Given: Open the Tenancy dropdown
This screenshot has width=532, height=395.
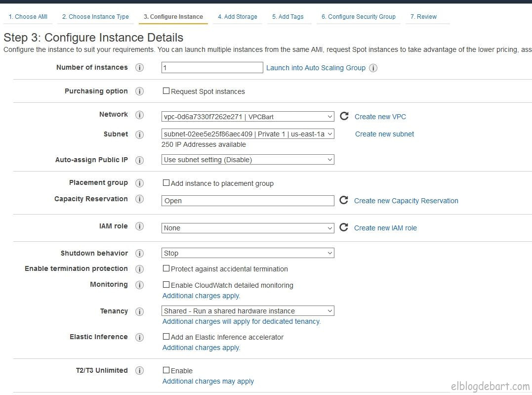Looking at the screenshot, I should pos(247,311).
